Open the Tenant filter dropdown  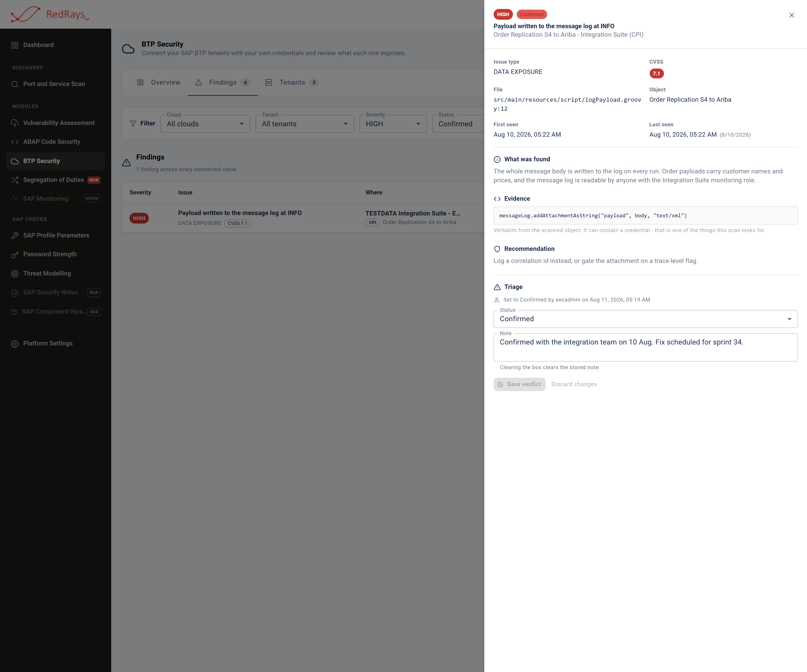[305, 124]
